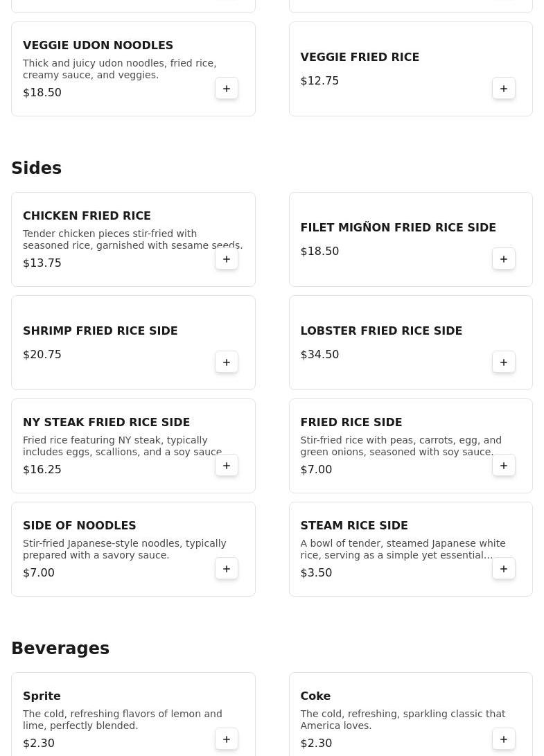View Veggie Udon Noodles item details
544x756 pixels.
click(x=133, y=69)
